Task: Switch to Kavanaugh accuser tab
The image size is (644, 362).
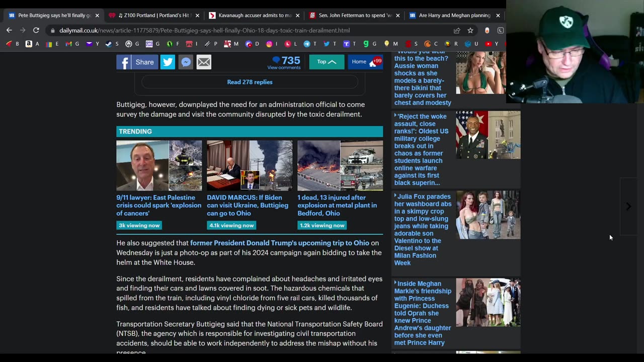Action: click(254, 15)
